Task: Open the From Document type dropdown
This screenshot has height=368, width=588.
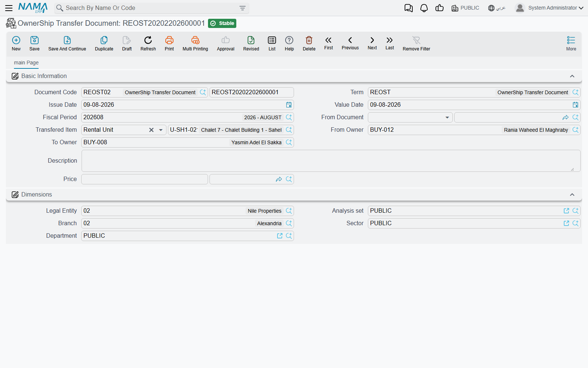Action: pos(447,117)
